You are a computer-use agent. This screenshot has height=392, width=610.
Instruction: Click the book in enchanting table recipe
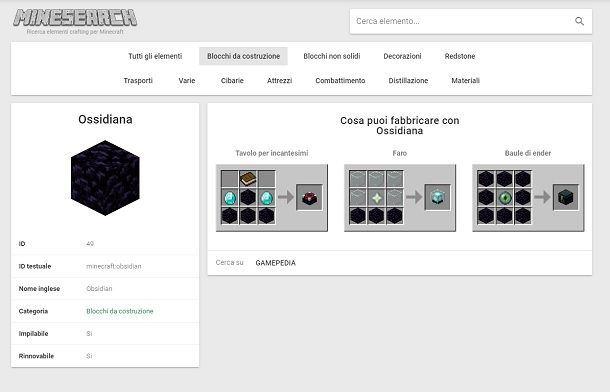[x=248, y=179]
